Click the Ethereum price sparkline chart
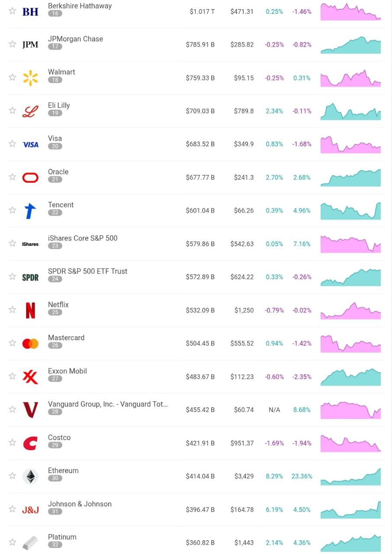The image size is (392, 554). click(350, 477)
